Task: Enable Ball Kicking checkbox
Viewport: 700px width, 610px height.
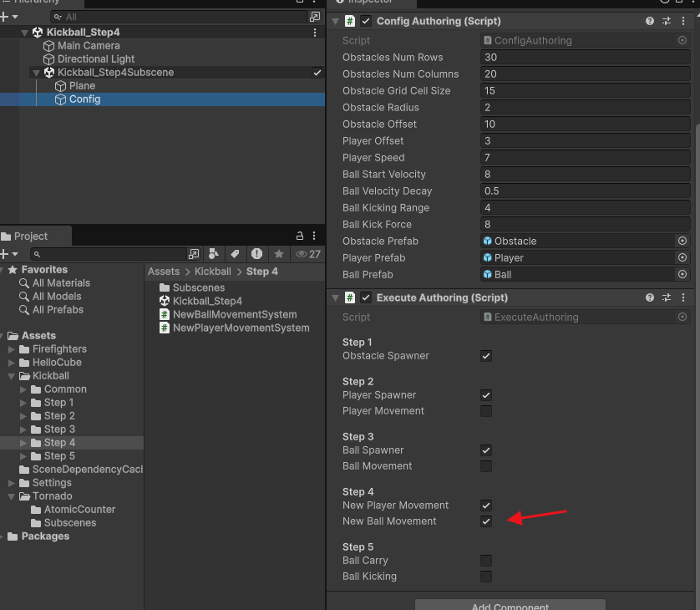Action: click(x=486, y=577)
